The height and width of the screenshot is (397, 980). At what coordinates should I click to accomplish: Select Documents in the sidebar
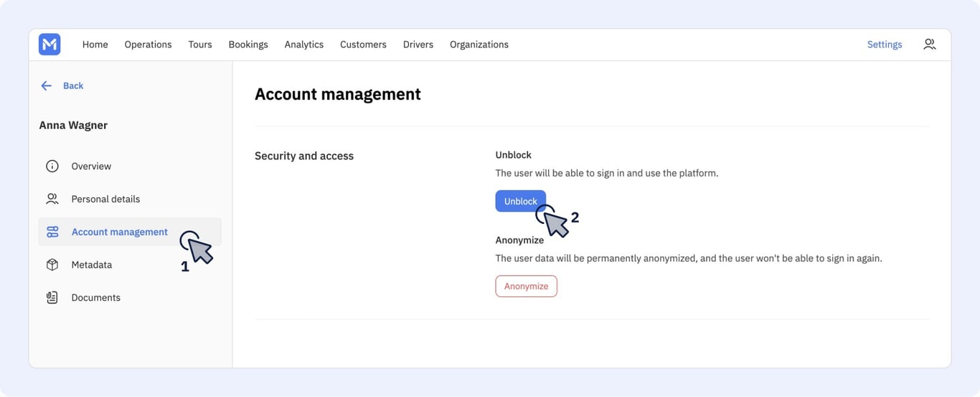130,297
